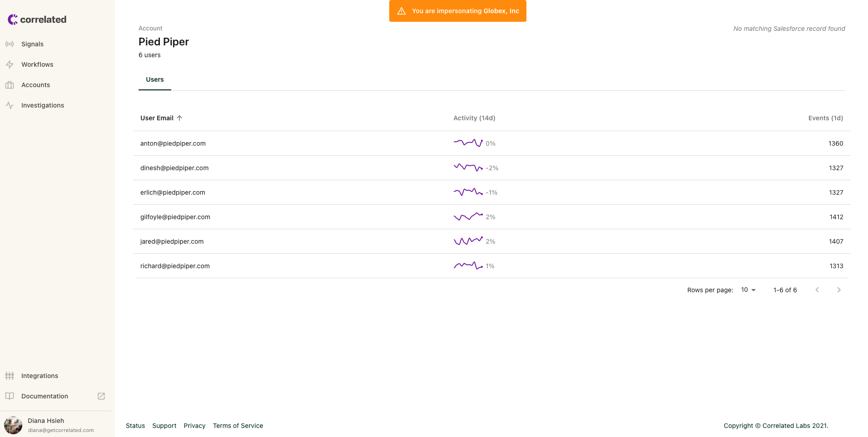
Task: Click gilfoyle's activity sparkline
Action: pyautogui.click(x=468, y=216)
